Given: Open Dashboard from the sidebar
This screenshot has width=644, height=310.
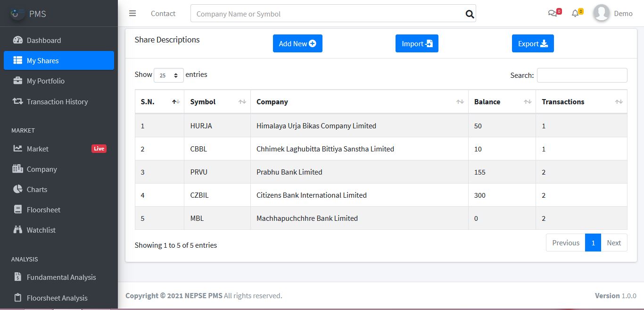Looking at the screenshot, I should 43,41.
